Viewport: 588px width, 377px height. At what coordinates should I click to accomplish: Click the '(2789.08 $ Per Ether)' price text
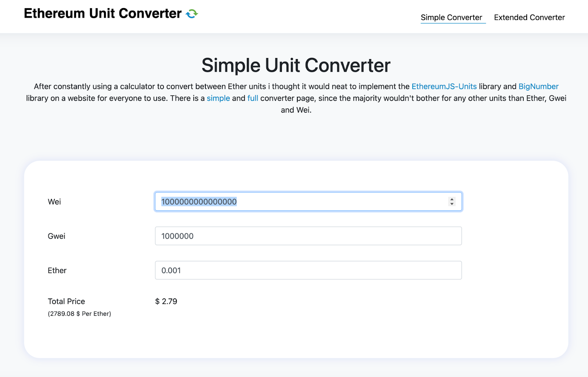(79, 313)
